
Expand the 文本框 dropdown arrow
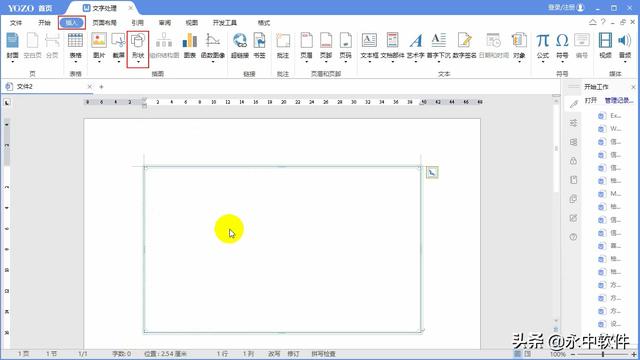369,62
